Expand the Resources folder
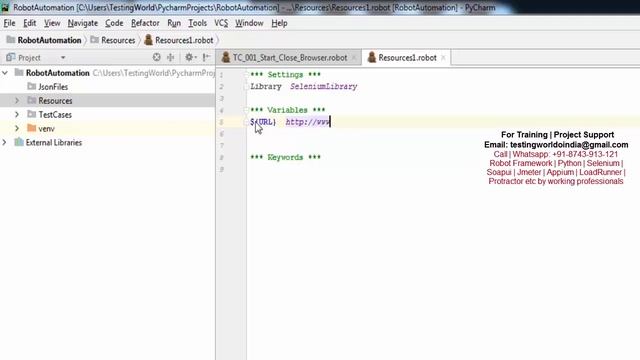Screen dimensions: 640x360 [17, 100]
